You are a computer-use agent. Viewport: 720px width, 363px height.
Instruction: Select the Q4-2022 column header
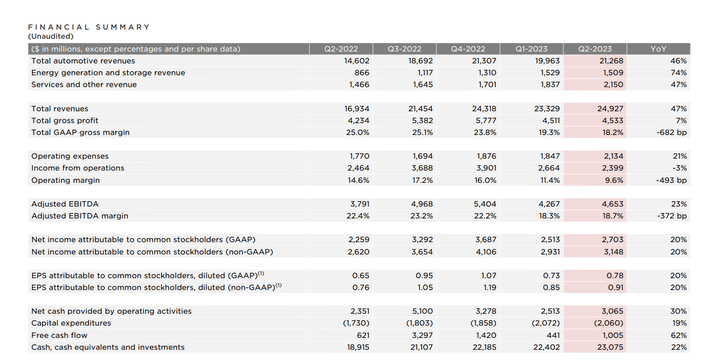point(468,49)
